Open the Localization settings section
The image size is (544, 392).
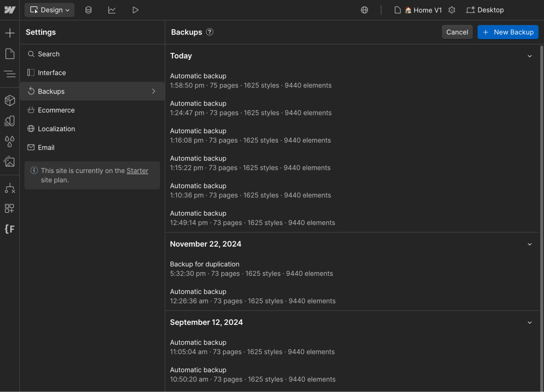(x=56, y=129)
